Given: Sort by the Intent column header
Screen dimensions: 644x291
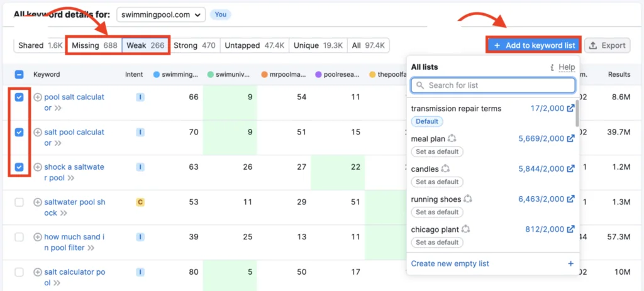Looking at the screenshot, I should click(134, 75).
